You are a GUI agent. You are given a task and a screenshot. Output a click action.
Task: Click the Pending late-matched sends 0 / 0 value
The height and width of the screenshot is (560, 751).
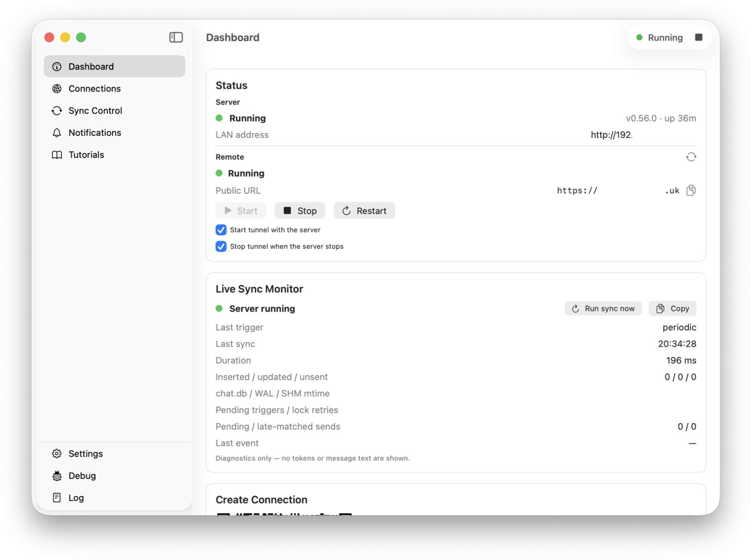pyautogui.click(x=687, y=426)
